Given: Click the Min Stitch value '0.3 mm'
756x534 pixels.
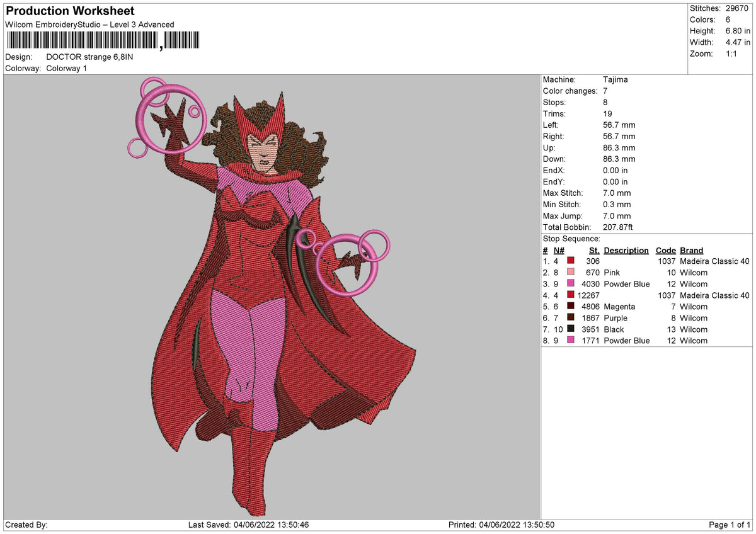Looking at the screenshot, I should pyautogui.click(x=617, y=204).
